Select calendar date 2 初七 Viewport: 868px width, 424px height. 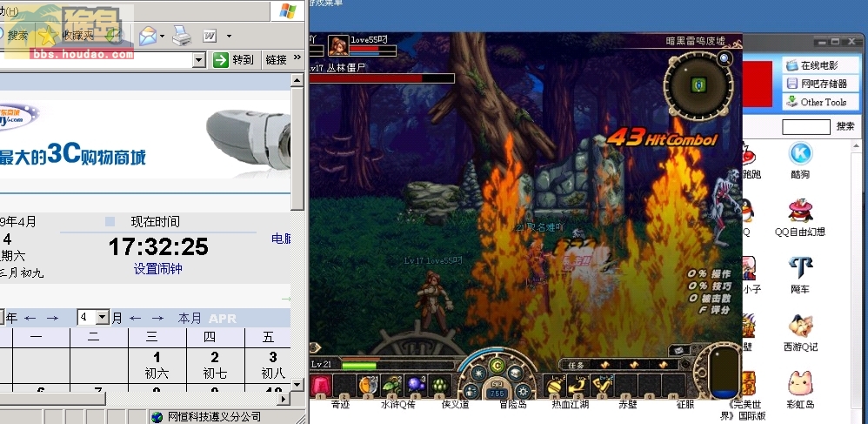(215, 365)
